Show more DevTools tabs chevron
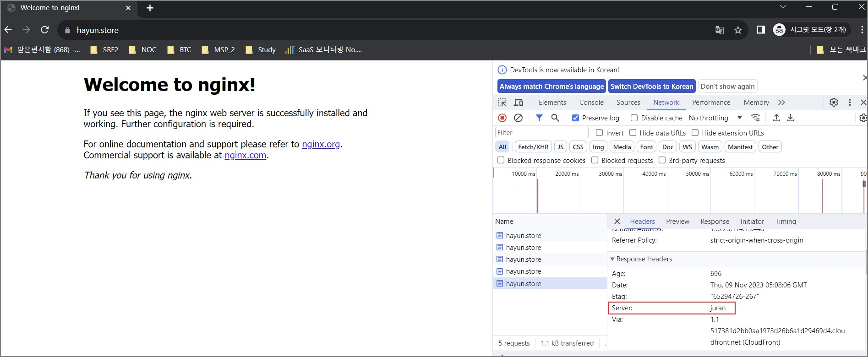 (781, 103)
